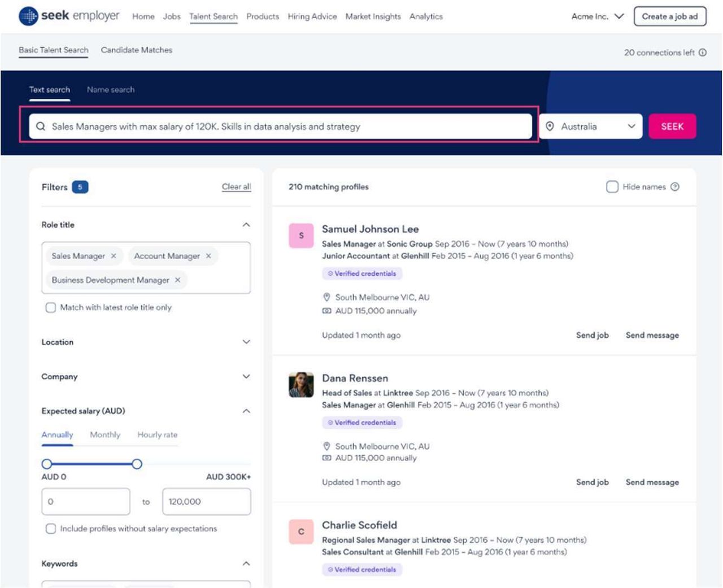Open Charlie Scofield's profile name

(360, 525)
